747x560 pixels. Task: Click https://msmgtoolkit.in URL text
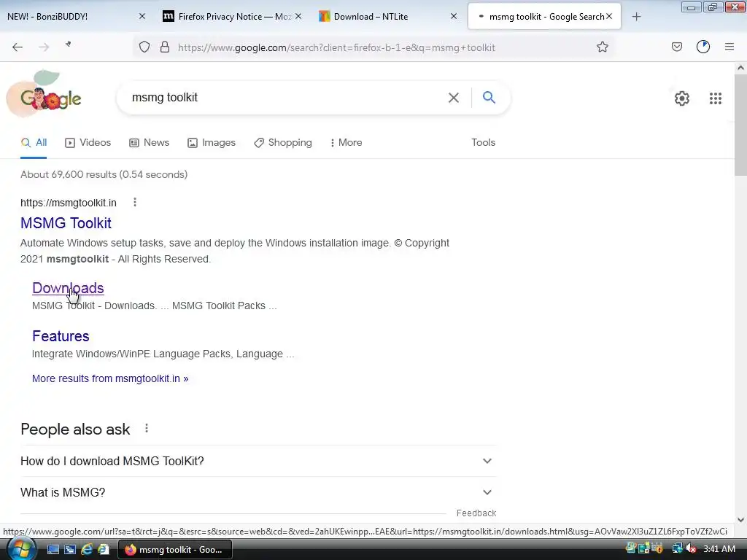[68, 203]
